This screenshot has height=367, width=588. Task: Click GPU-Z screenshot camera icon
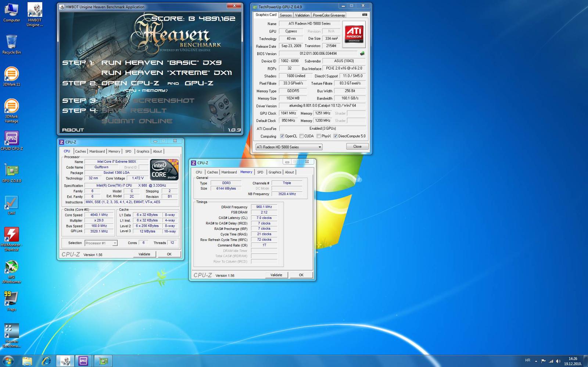(365, 15)
